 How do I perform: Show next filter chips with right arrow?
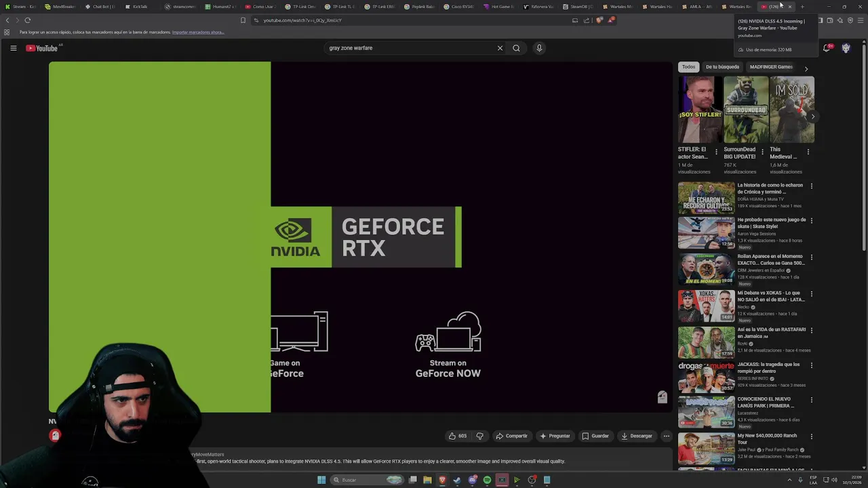[x=806, y=68]
